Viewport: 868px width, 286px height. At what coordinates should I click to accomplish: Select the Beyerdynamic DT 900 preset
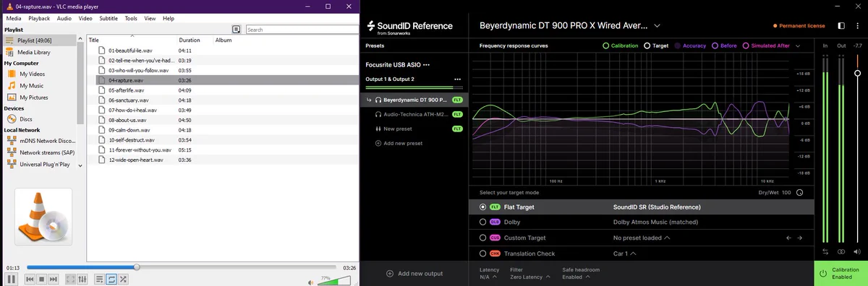(414, 100)
